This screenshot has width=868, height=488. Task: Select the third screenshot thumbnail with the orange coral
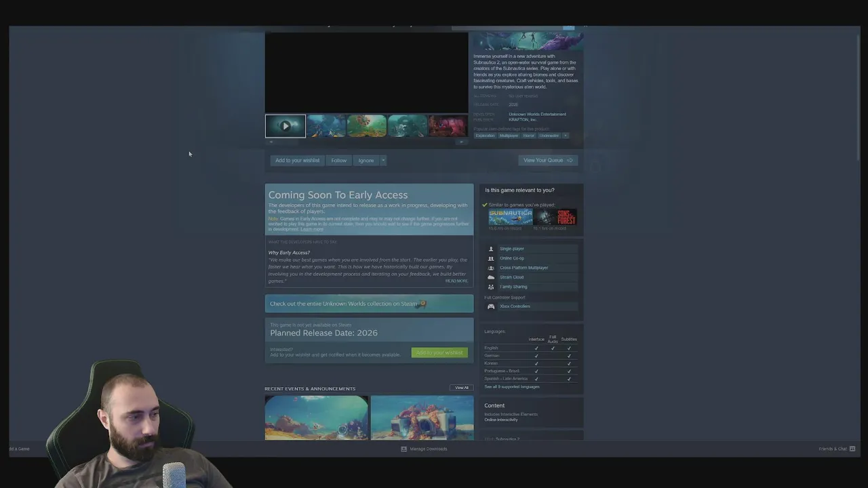click(x=367, y=126)
